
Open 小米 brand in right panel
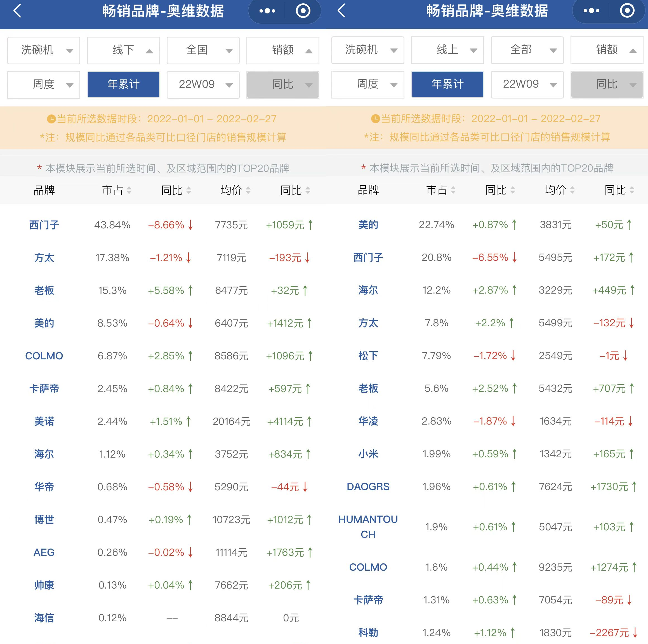[x=368, y=454]
